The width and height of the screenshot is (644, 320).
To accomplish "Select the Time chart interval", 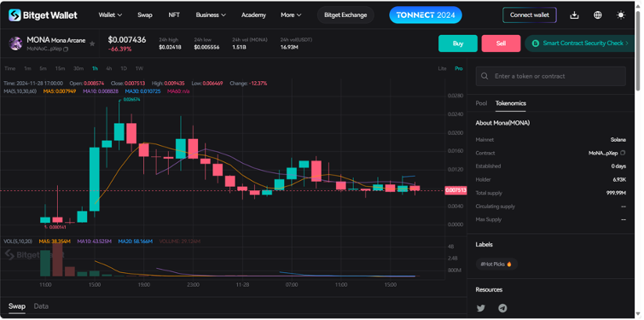I will coord(10,68).
